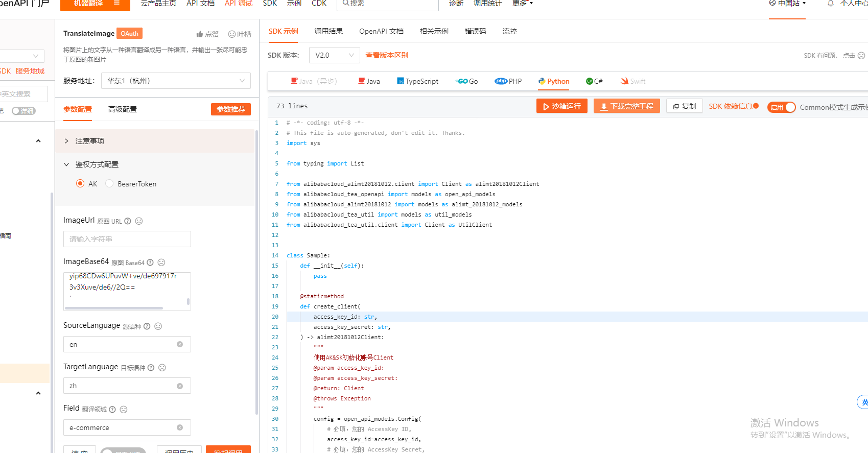Click the thumbs-up 点赞 icon
This screenshot has width=868, height=453.
(200, 34)
